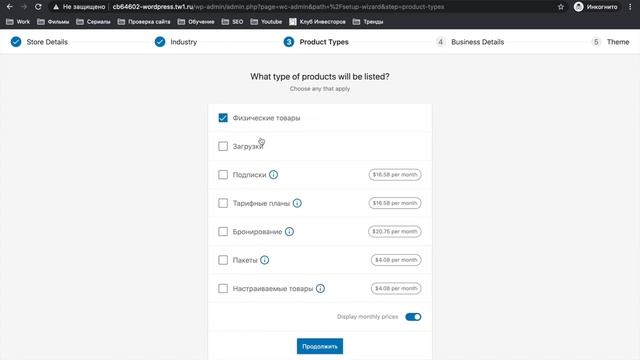Click the browser address bar URL
640x360 pixels.
(x=278, y=7)
